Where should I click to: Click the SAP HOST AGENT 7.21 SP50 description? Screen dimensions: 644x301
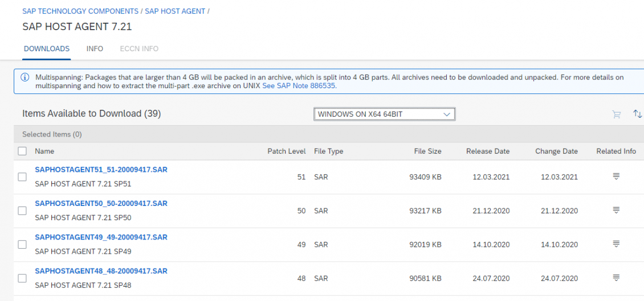(83, 218)
